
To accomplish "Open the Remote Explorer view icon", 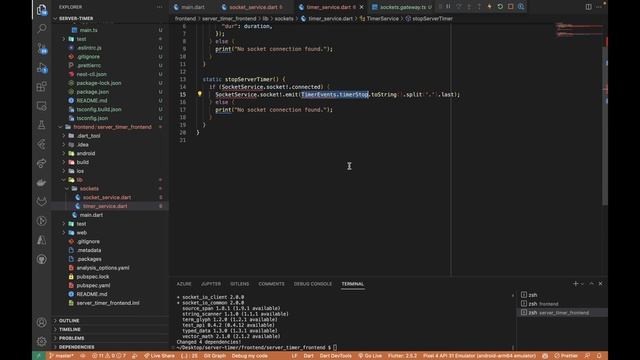I will pyautogui.click(x=42, y=106).
